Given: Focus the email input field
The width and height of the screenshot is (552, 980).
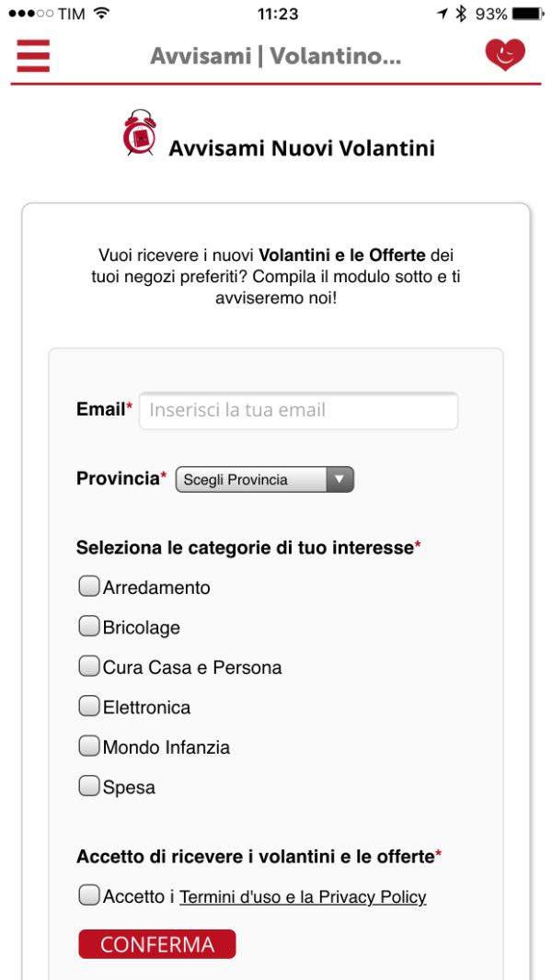Looking at the screenshot, I should [x=298, y=410].
